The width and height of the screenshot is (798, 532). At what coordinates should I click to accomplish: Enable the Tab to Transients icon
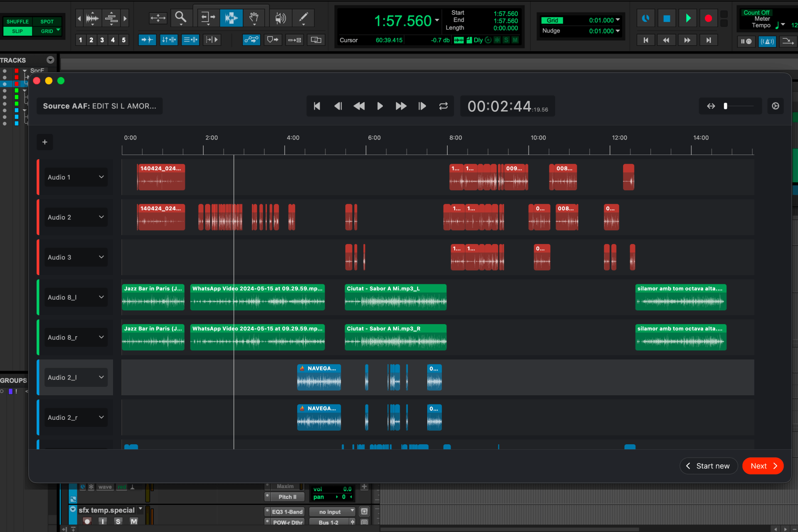(x=147, y=39)
